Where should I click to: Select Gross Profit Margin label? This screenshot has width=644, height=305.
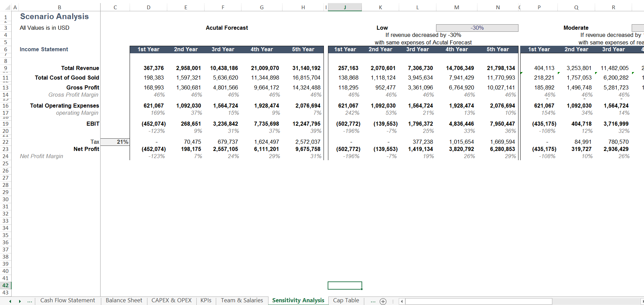73,95
